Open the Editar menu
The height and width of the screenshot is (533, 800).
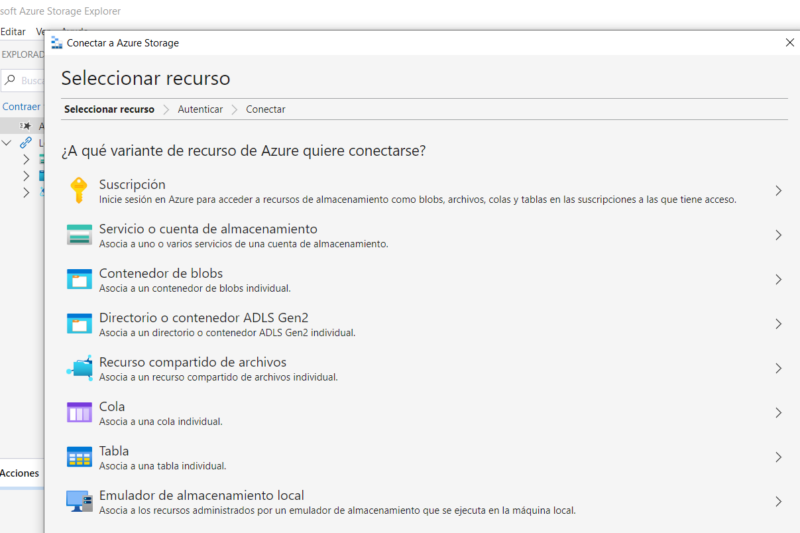click(x=13, y=32)
